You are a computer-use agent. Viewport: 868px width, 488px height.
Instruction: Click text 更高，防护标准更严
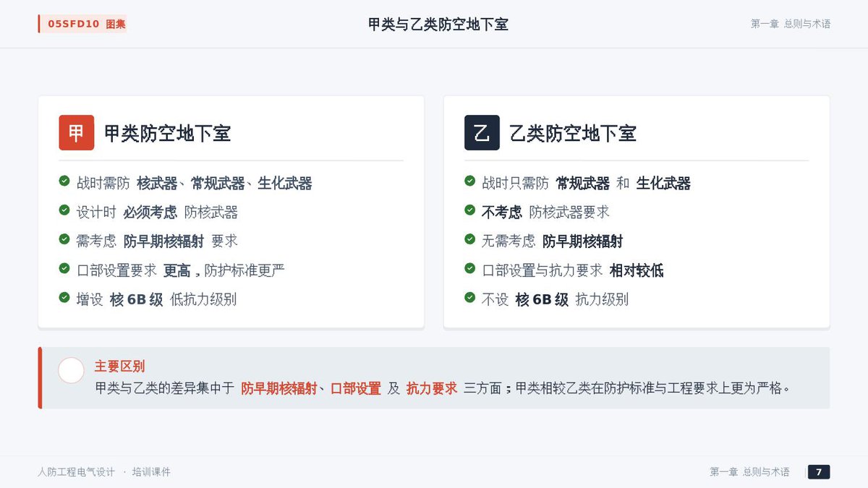click(224, 270)
